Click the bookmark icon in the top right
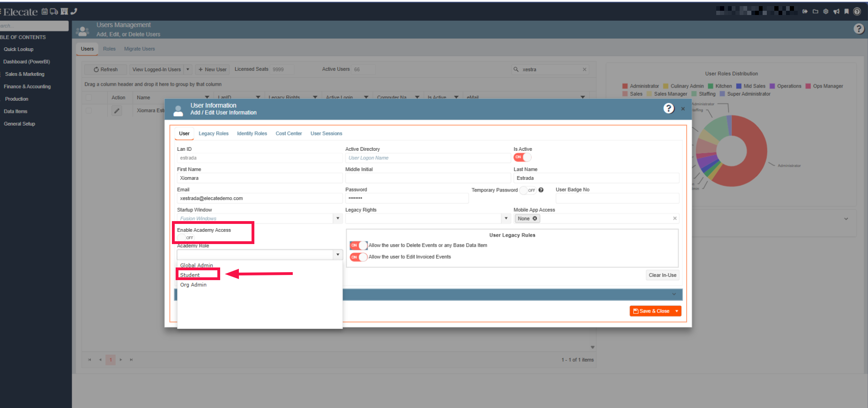 coord(846,12)
